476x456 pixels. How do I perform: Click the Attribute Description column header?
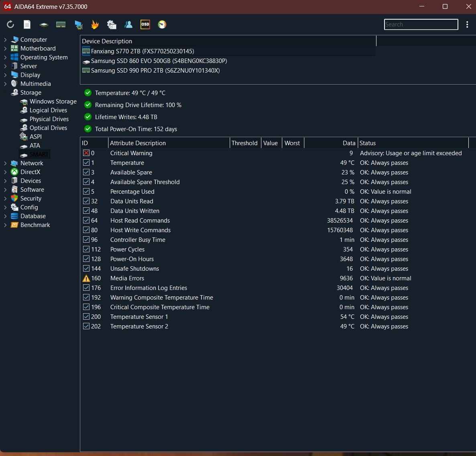click(169, 143)
